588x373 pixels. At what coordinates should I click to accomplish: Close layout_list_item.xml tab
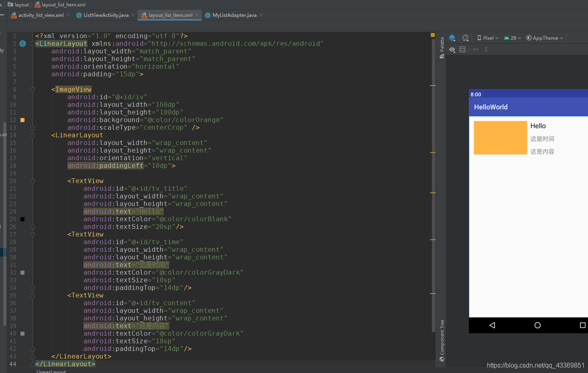[197, 15]
